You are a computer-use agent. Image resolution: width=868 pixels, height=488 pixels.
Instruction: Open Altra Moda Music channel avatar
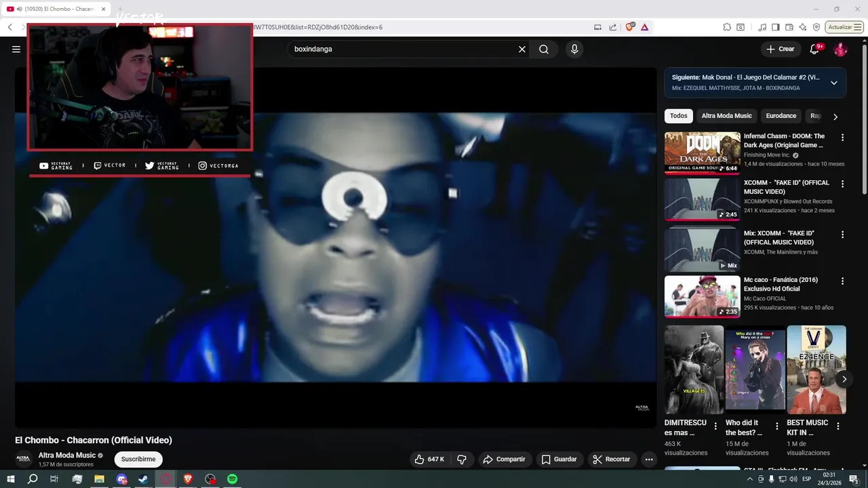tap(24, 459)
